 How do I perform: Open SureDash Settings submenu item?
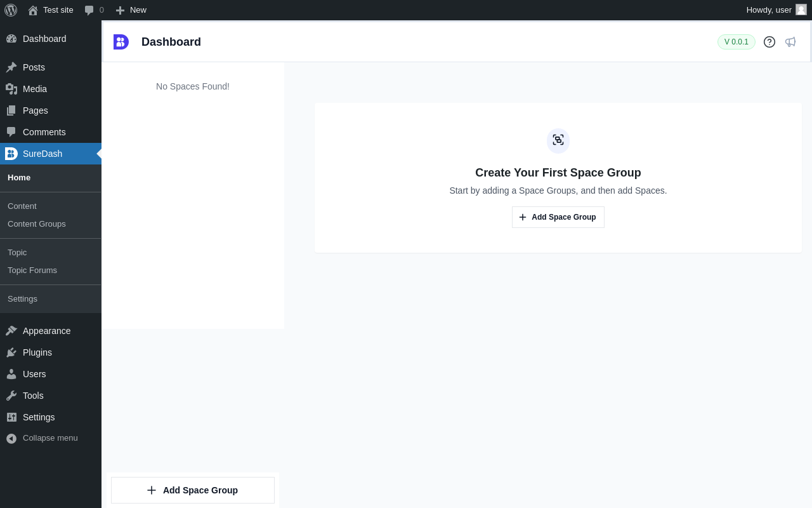pos(22,299)
